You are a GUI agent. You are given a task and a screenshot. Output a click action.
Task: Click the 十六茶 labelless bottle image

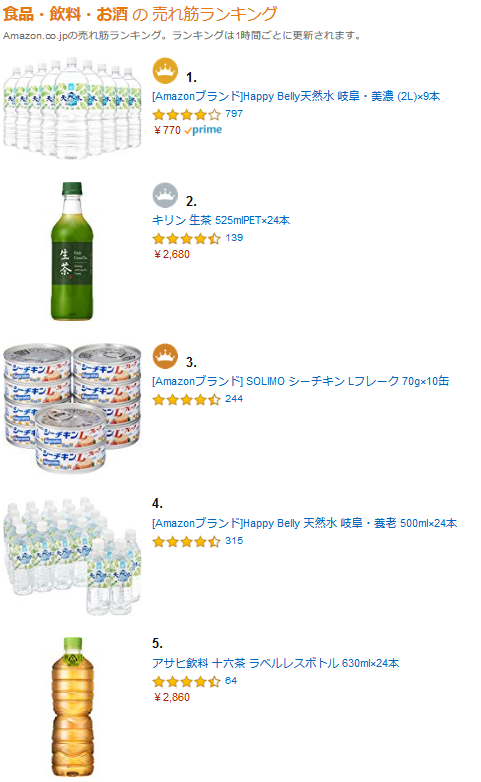pos(73,707)
